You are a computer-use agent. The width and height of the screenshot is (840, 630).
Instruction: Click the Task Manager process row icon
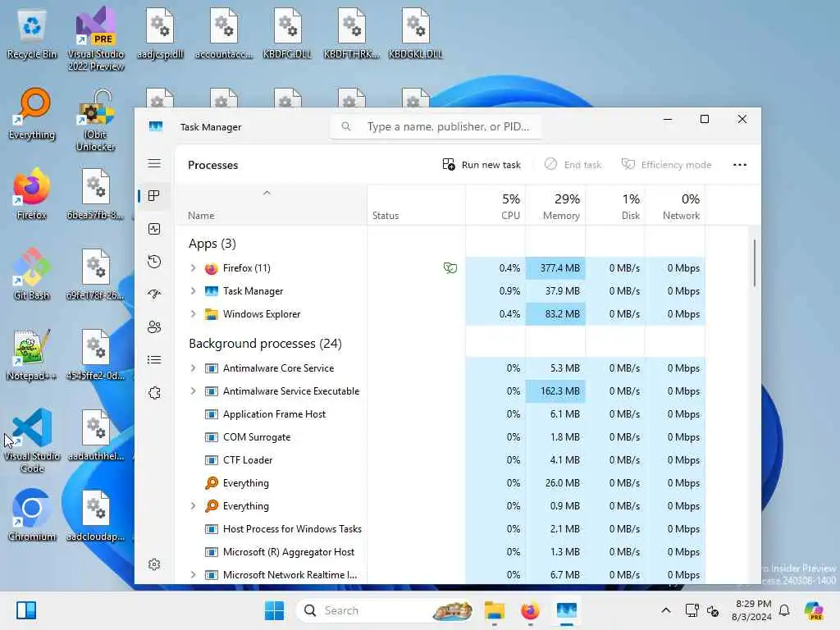(x=212, y=291)
